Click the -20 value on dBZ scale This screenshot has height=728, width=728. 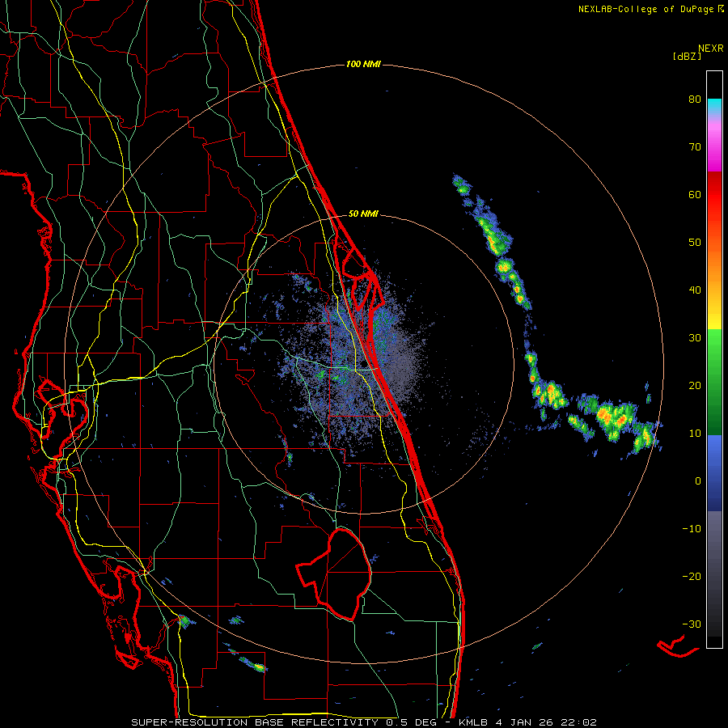tap(692, 577)
